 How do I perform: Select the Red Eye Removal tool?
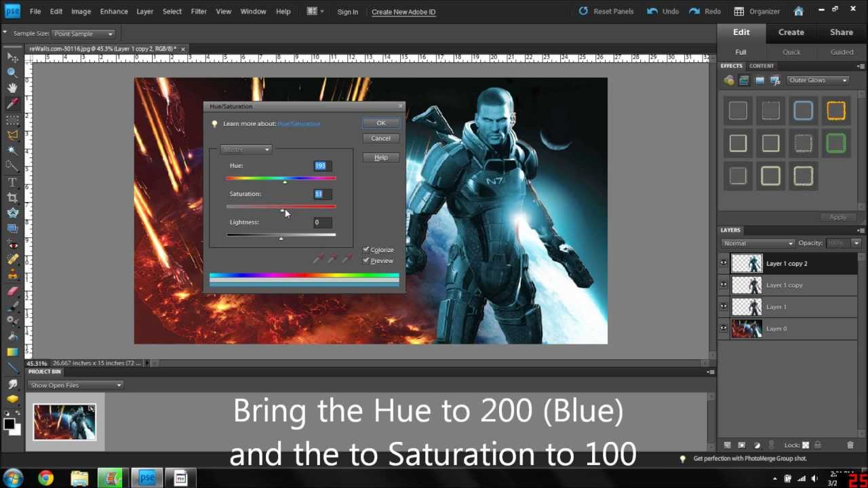[12, 244]
